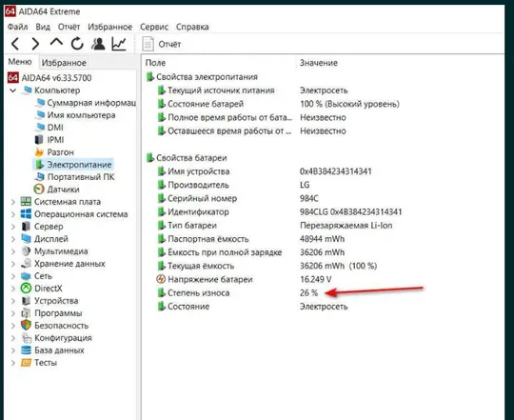
Task: Click the user silhouette toolbar icon
Action: coord(98,44)
